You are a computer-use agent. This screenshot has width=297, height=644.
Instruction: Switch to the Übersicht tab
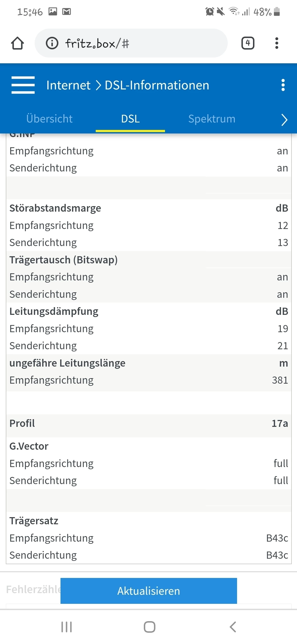coord(50,119)
